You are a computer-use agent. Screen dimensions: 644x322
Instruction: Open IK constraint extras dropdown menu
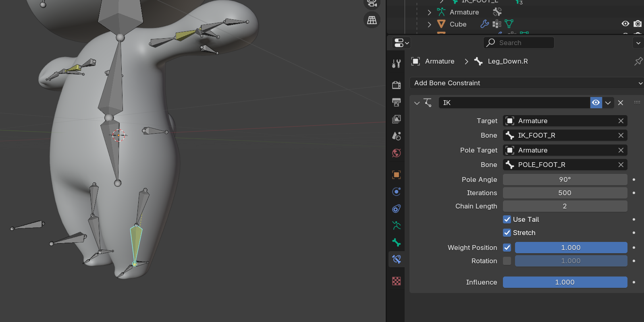[608, 103]
